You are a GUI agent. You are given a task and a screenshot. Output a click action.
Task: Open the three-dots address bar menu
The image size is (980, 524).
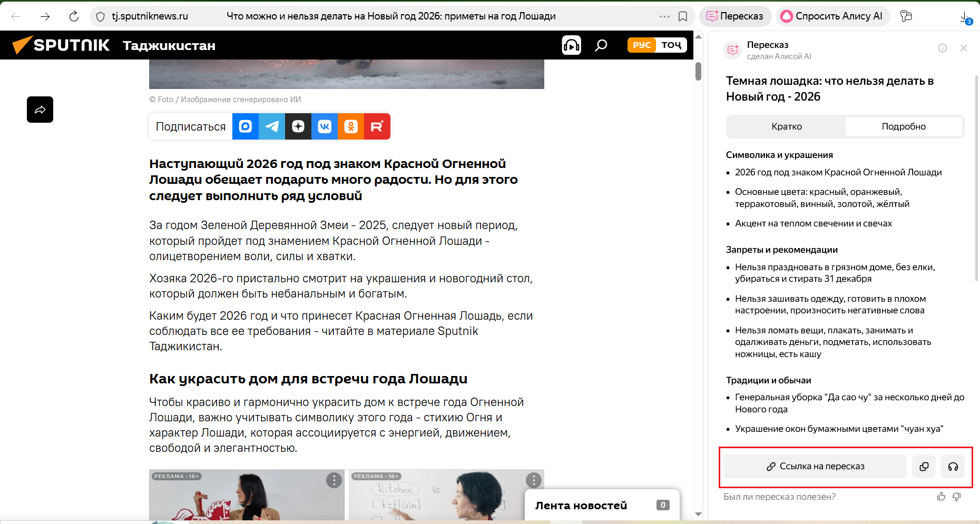click(664, 16)
